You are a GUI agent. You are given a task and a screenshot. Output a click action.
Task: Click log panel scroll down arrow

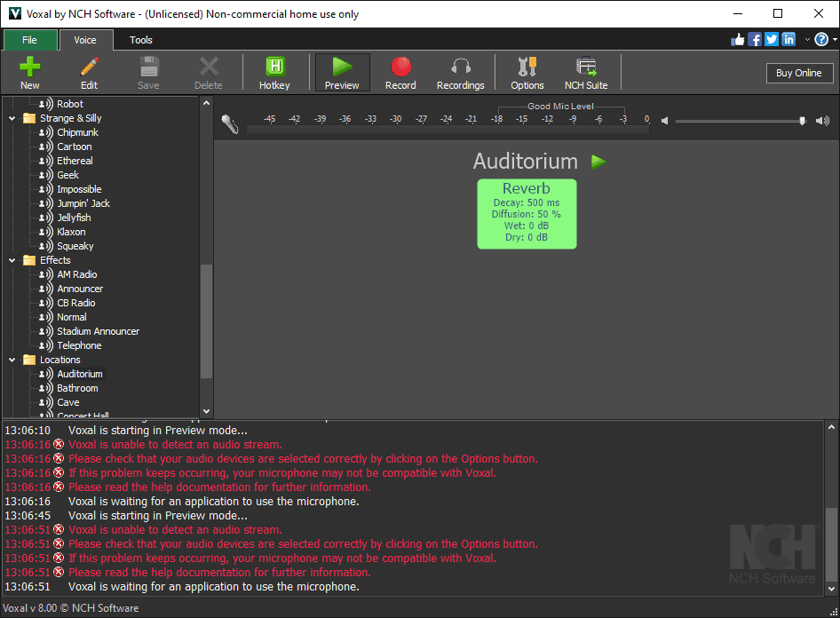(831, 589)
